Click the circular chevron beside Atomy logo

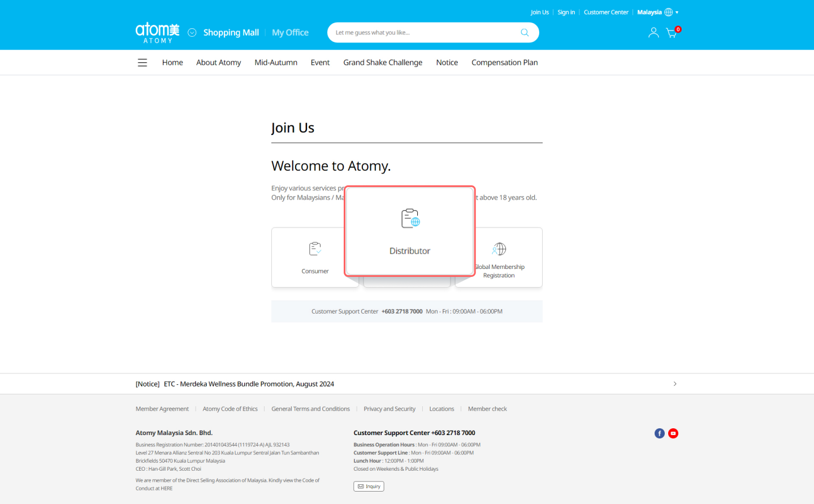[x=192, y=33]
